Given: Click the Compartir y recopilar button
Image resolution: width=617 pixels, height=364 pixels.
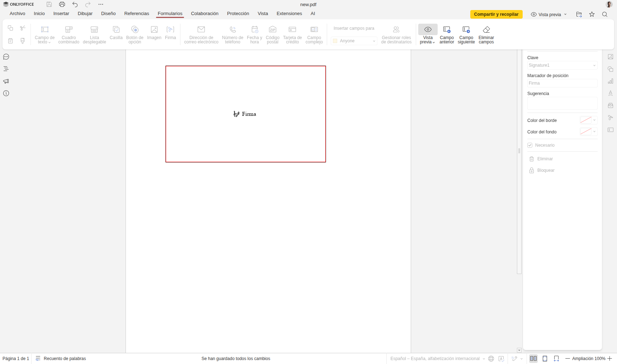Looking at the screenshot, I should tap(496, 14).
